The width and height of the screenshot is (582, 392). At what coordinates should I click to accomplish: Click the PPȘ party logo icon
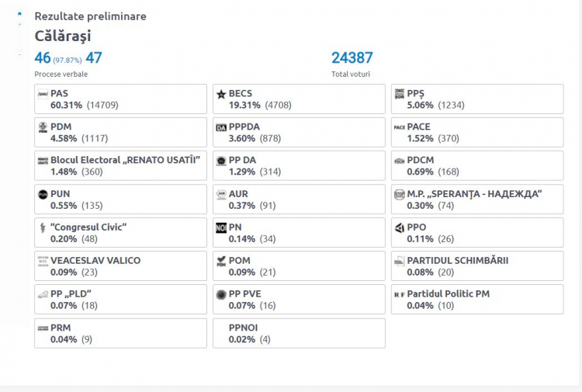point(400,94)
